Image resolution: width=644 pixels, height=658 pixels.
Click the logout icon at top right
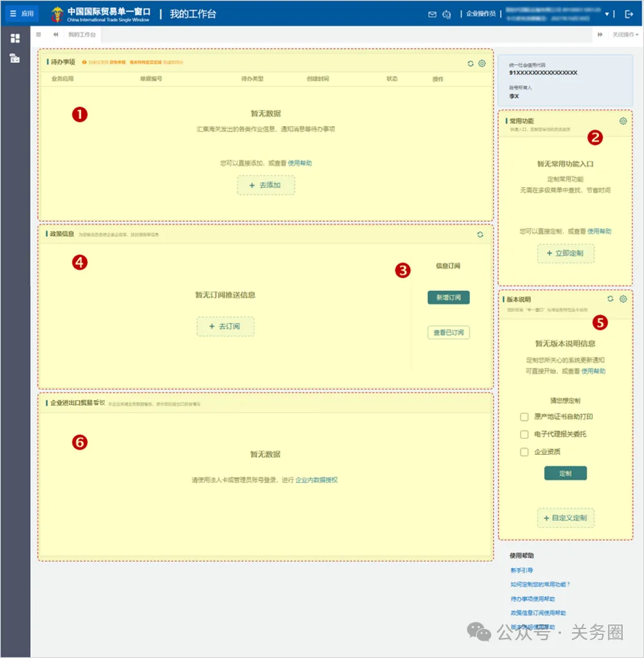click(629, 14)
